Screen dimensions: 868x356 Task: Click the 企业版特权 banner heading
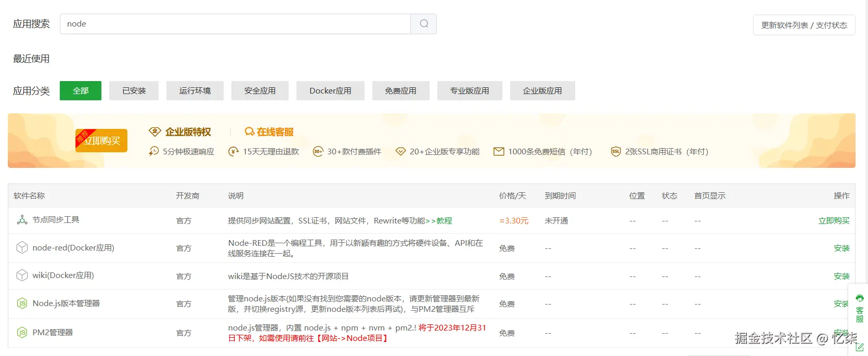tap(188, 132)
